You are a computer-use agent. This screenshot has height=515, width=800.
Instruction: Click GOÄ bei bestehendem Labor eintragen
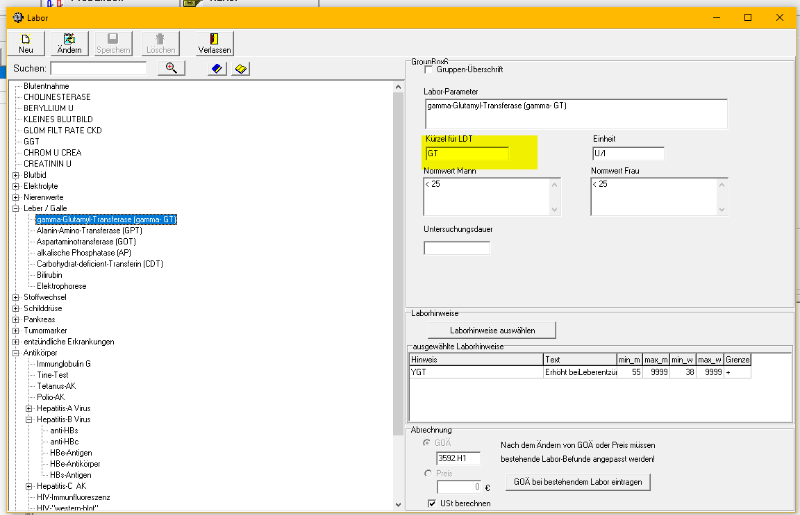(x=579, y=482)
